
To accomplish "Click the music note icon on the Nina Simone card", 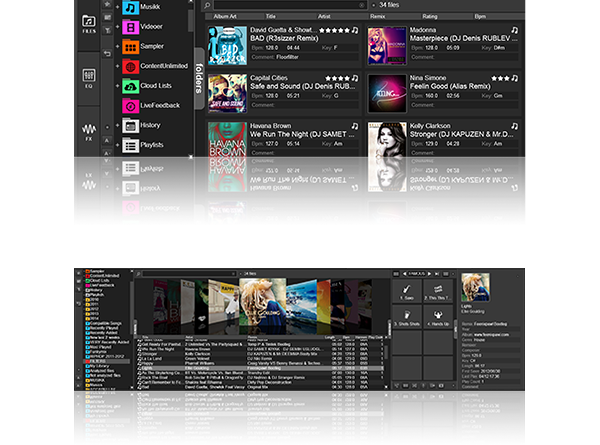I will pyautogui.click(x=515, y=78).
